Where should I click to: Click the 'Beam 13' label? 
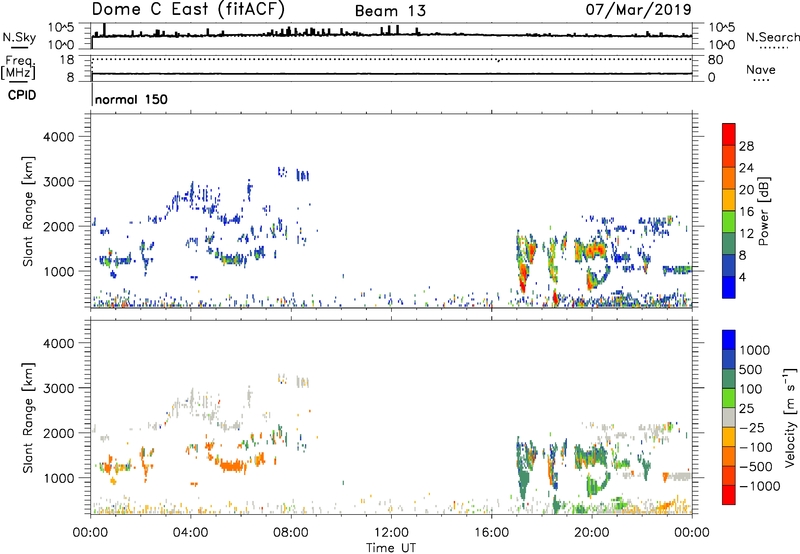pyautogui.click(x=390, y=11)
